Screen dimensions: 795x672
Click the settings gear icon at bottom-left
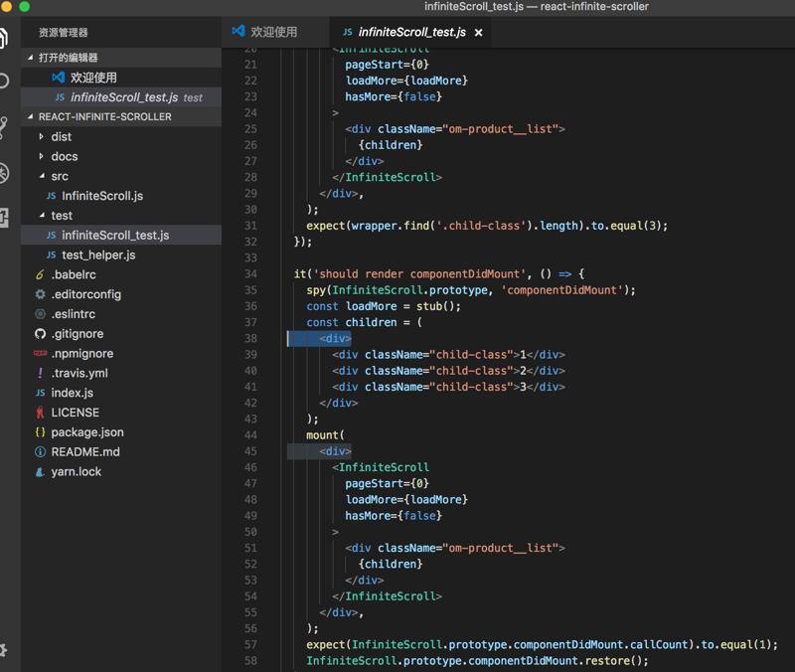tap(4, 650)
